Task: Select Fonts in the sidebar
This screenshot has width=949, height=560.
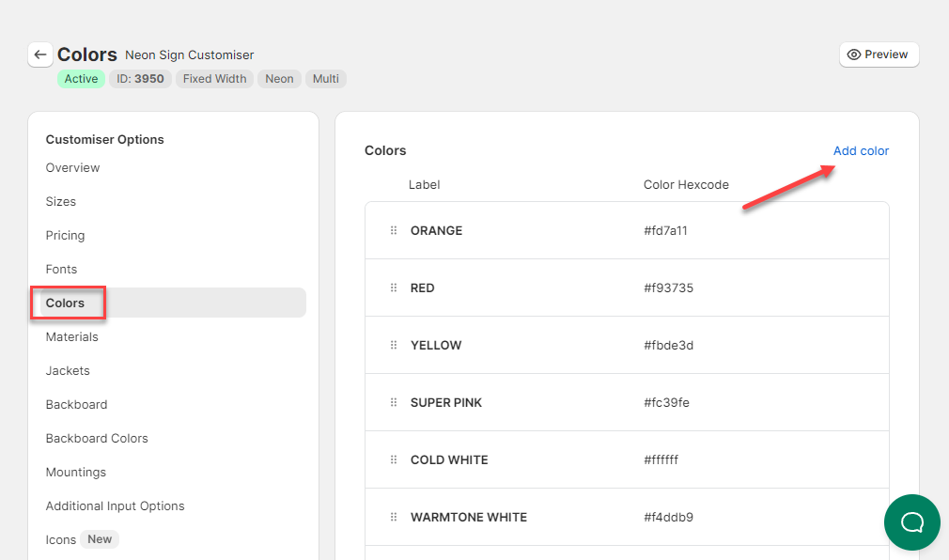Action: [x=61, y=270]
